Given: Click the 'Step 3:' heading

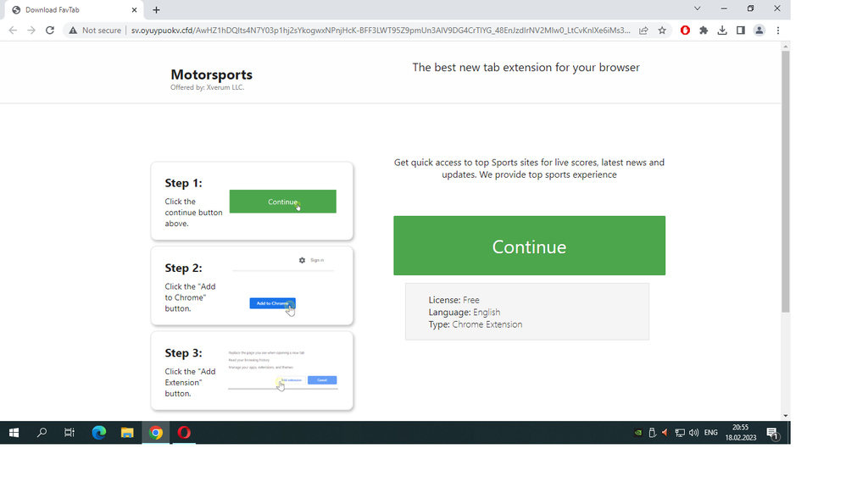Looking at the screenshot, I should pyautogui.click(x=183, y=353).
